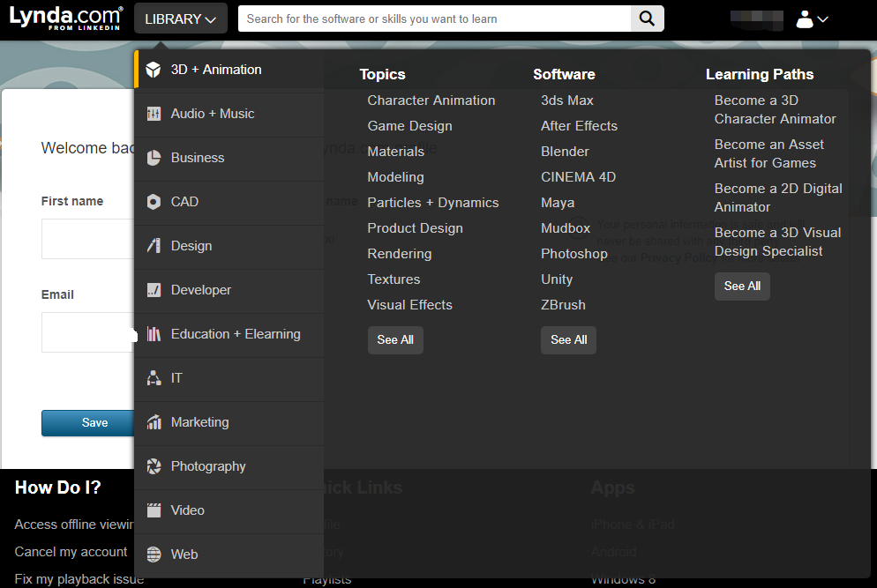Click See All under Topics
Viewport: 877px width, 588px height.
(x=395, y=339)
